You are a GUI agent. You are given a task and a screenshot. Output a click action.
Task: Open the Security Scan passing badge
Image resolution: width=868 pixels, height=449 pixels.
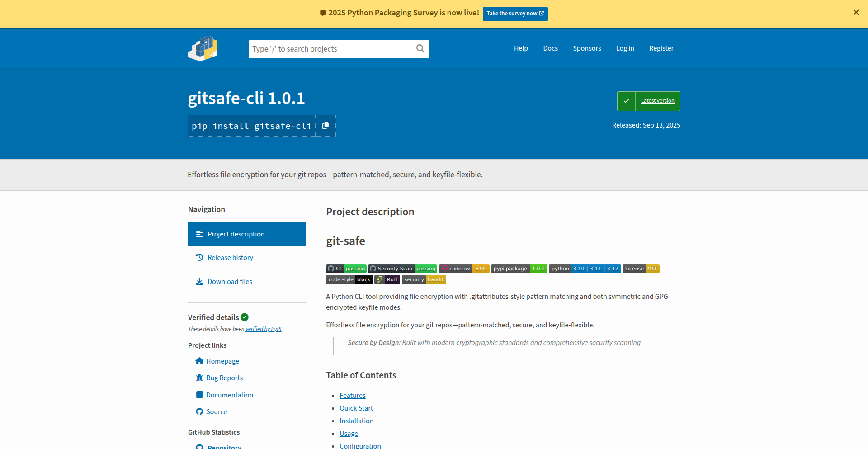tap(402, 269)
